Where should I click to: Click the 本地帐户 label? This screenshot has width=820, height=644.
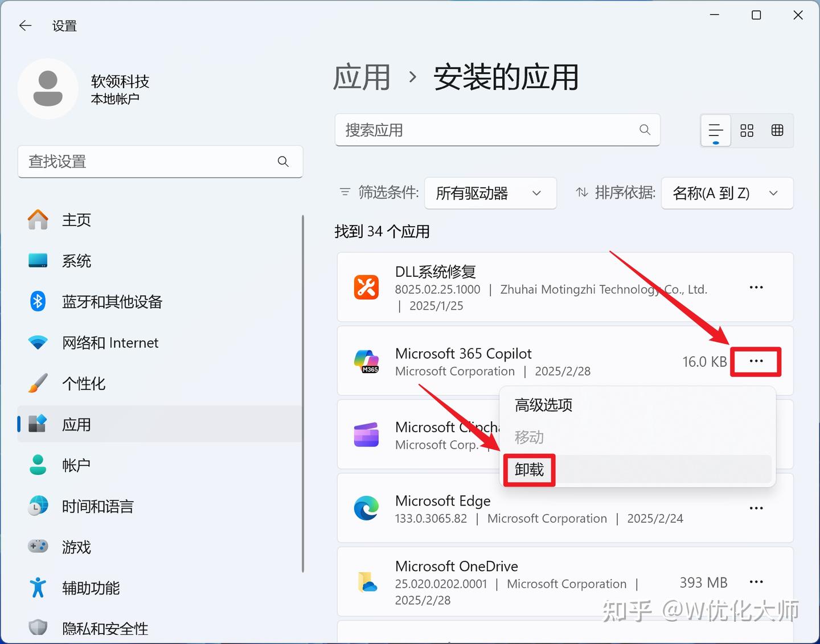click(115, 99)
